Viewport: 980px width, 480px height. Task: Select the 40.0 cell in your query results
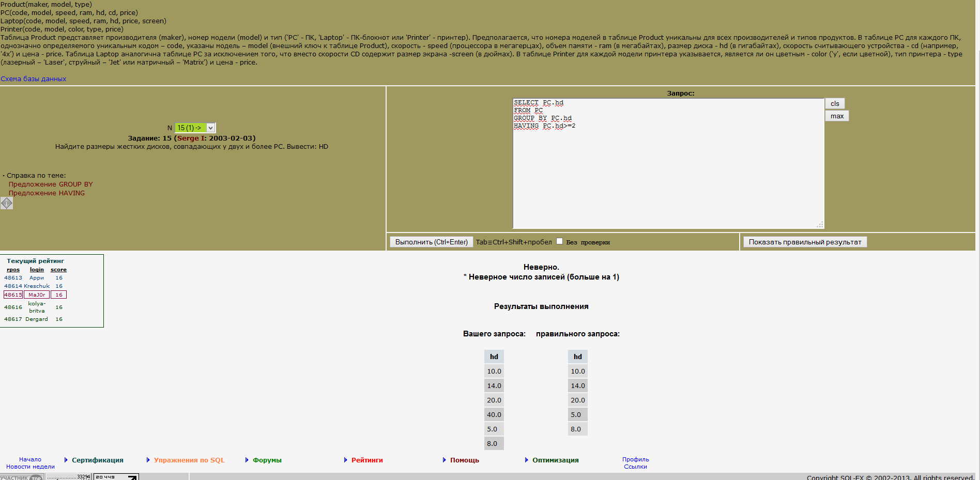tap(494, 414)
